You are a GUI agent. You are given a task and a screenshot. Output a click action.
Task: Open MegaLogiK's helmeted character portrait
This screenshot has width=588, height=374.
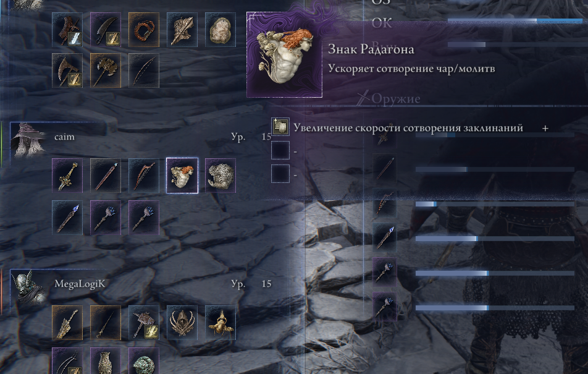(29, 286)
